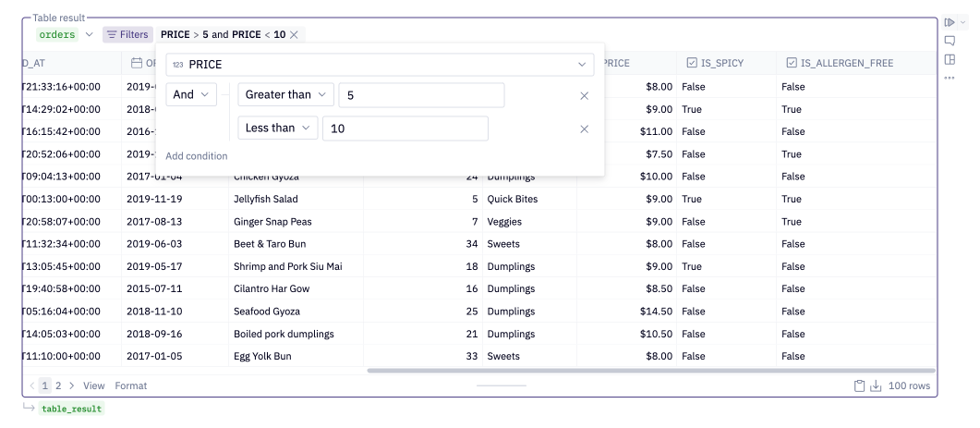The image size is (980, 428).
Task: Open the cell layout icon
Action: click(950, 59)
